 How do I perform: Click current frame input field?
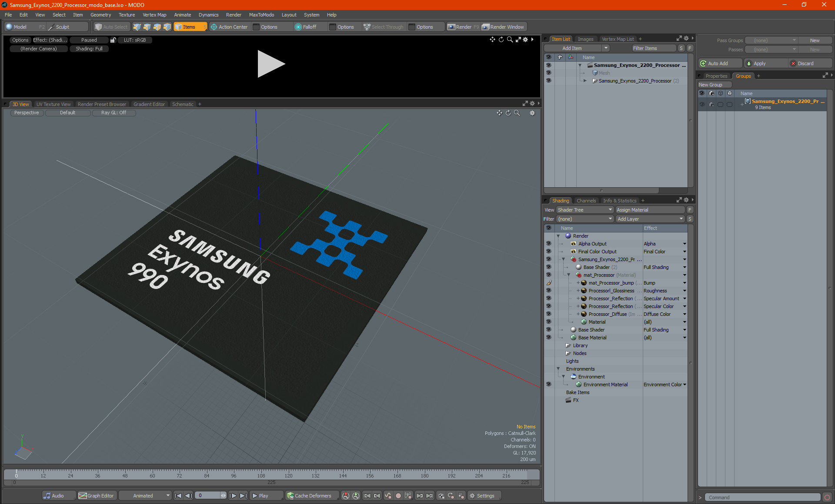209,496
